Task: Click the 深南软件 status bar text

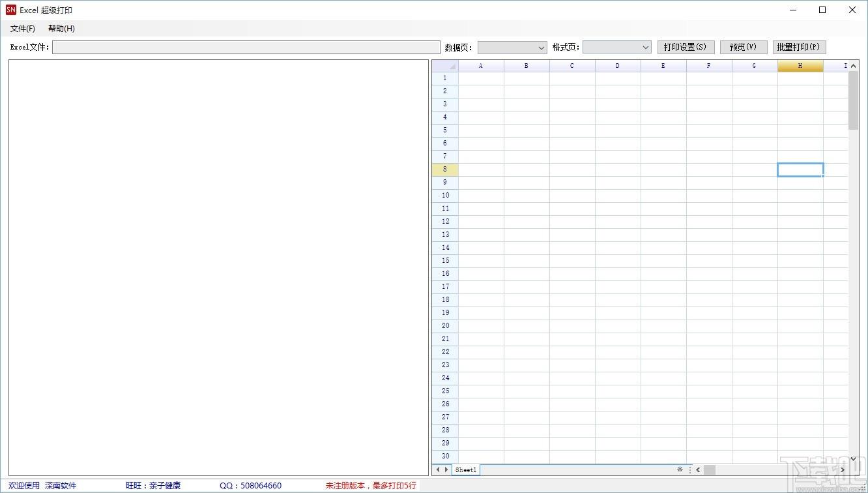Action: (61, 486)
